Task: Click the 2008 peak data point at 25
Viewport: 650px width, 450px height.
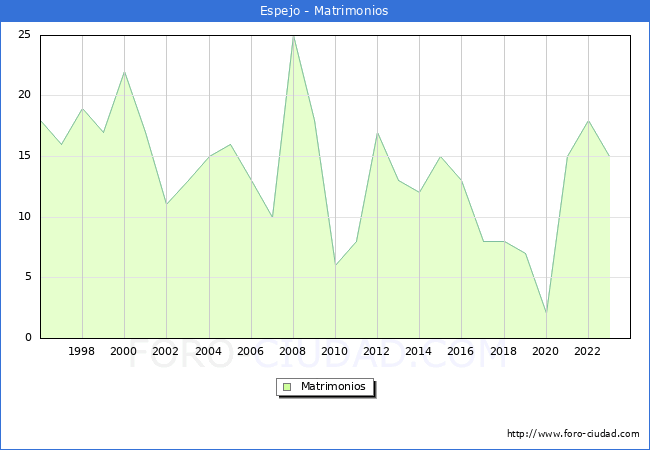Action: point(293,36)
